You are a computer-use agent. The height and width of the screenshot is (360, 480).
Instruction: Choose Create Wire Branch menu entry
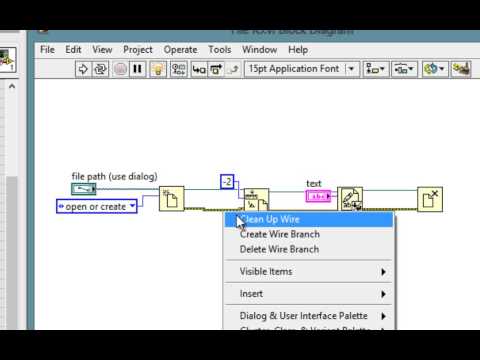coord(309,234)
